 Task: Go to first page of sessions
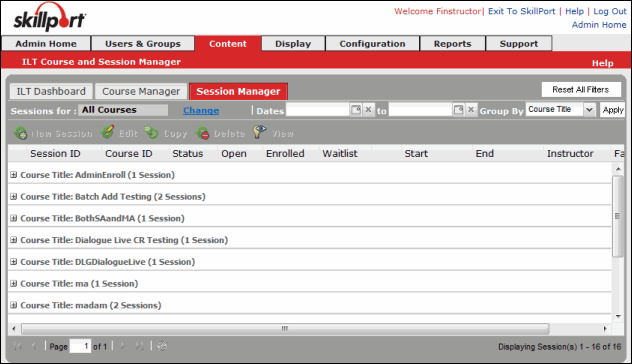[18, 346]
